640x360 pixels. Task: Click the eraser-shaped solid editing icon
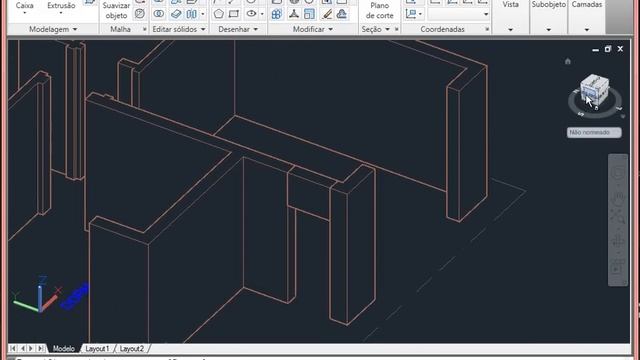(176, 14)
